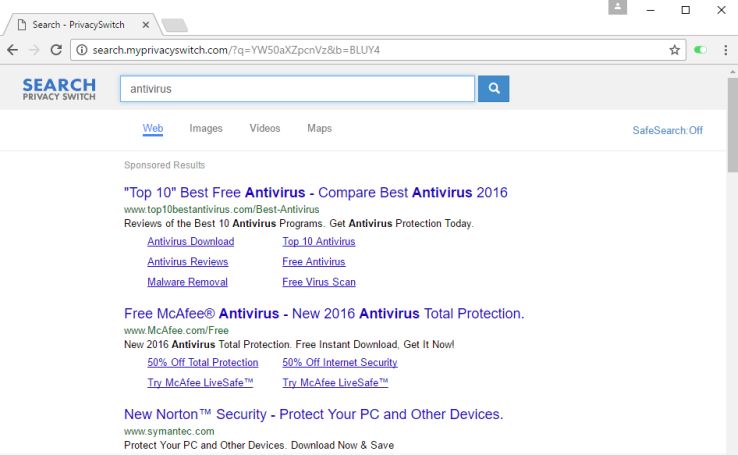Reload the page with the refresh icon
Image resolution: width=738 pixels, height=455 pixels.
click(56, 49)
